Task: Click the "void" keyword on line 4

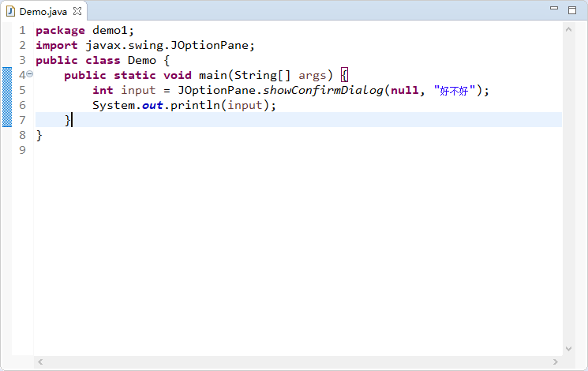Action: (178, 76)
